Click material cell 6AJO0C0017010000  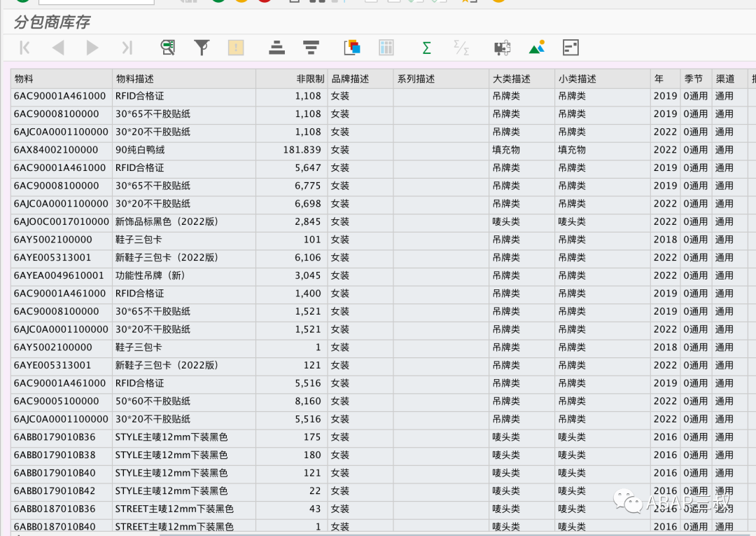[x=62, y=222]
